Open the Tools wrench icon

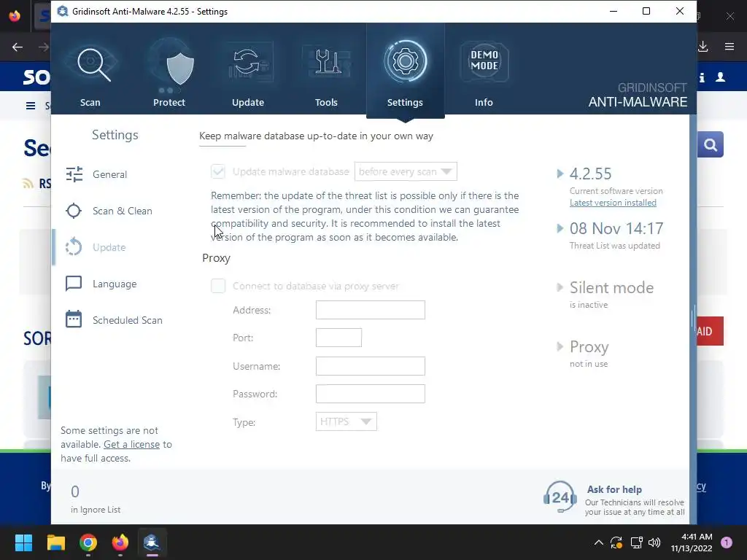(x=328, y=62)
